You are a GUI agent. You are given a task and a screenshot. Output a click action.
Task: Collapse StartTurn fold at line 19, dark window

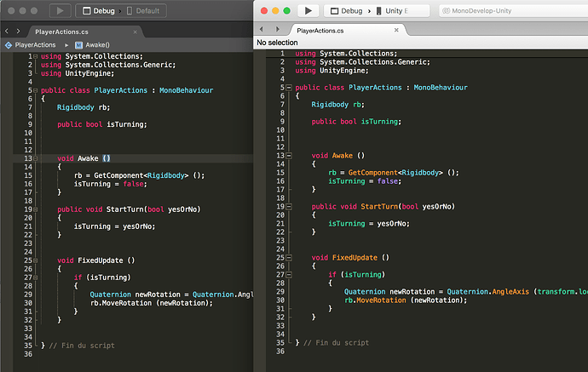pyautogui.click(x=35, y=209)
